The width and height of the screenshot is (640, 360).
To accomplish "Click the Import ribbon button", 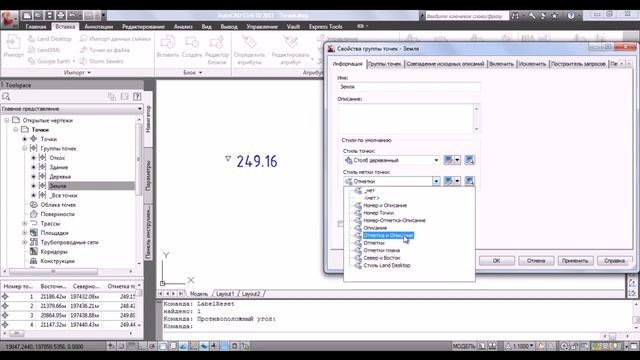I will 13,46.
